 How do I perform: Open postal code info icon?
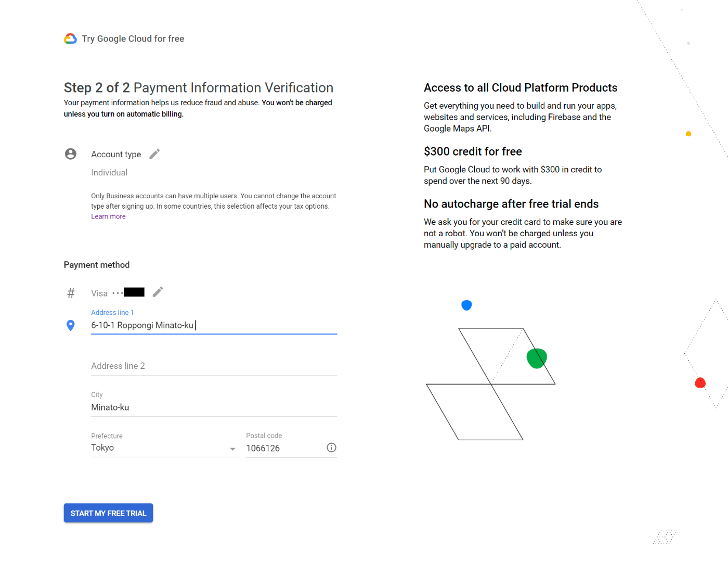(x=331, y=447)
